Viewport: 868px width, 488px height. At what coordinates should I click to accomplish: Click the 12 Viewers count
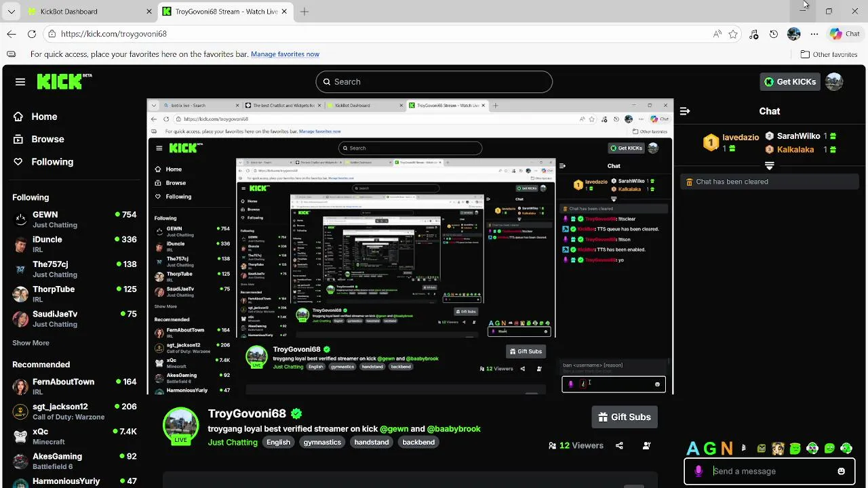coord(576,445)
